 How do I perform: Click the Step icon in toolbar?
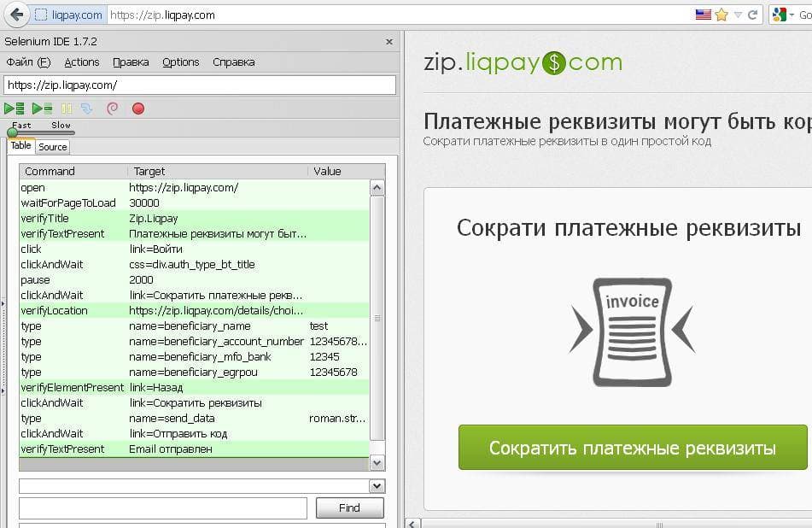pos(86,109)
